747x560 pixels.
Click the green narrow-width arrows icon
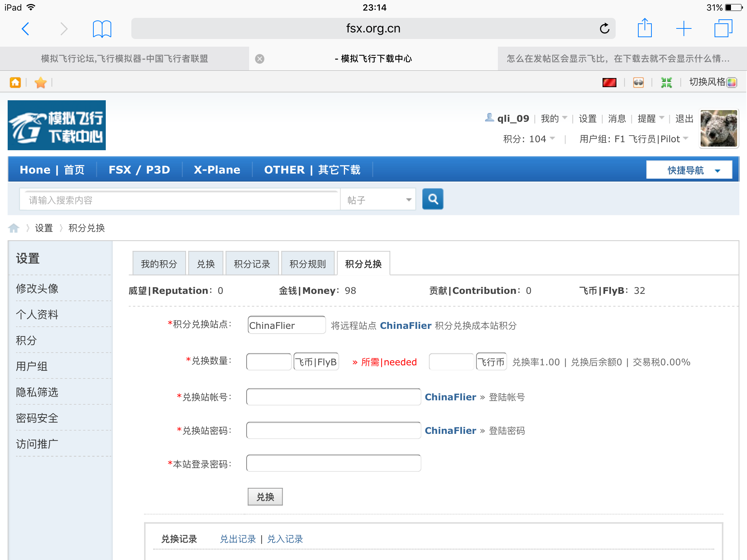pos(666,82)
